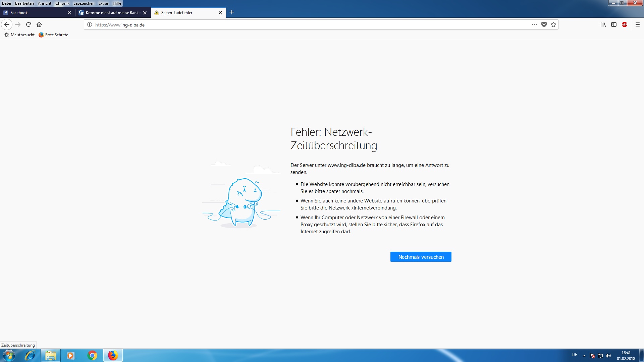Open the Lesezeichen menu
The image size is (644, 362).
(84, 3)
